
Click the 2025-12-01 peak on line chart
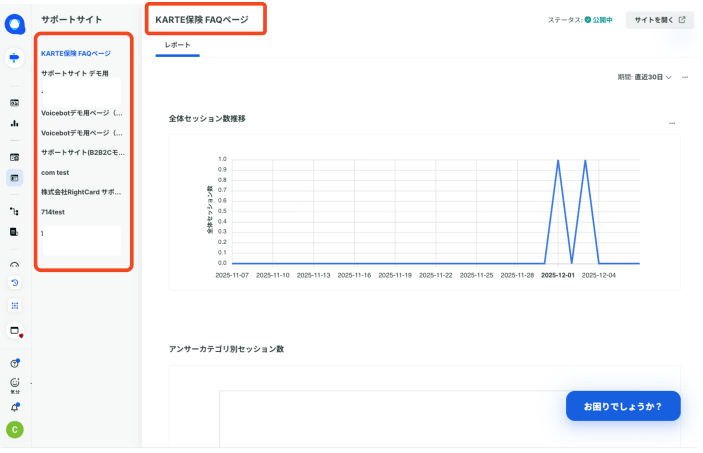(557, 160)
